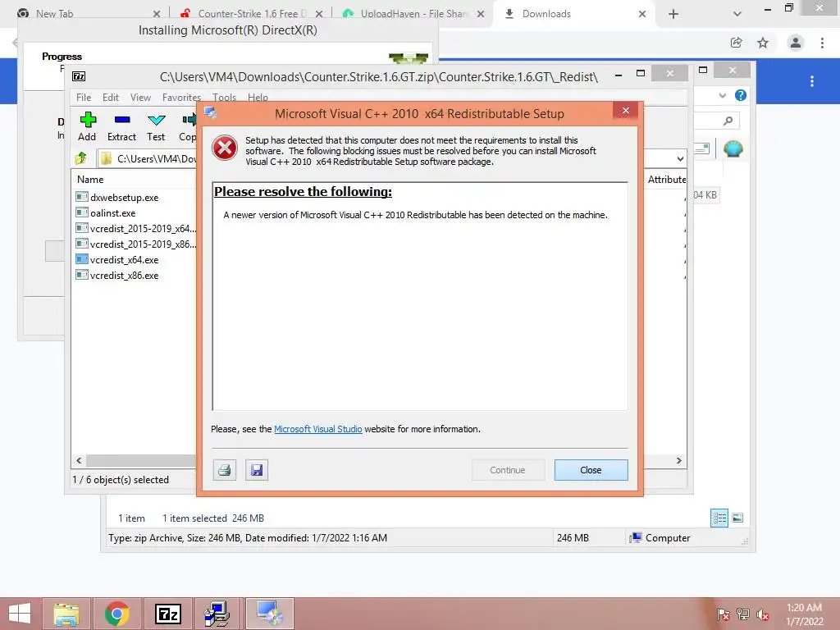Click network icon in system tray
The height and width of the screenshot is (630, 840).
click(743, 614)
